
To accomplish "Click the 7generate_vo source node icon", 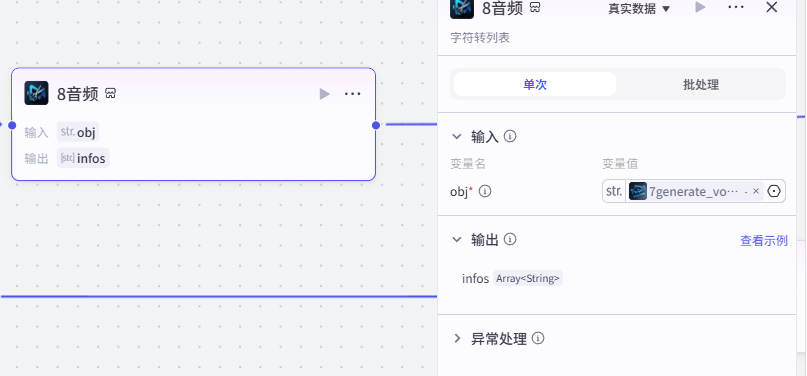I will 638,191.
